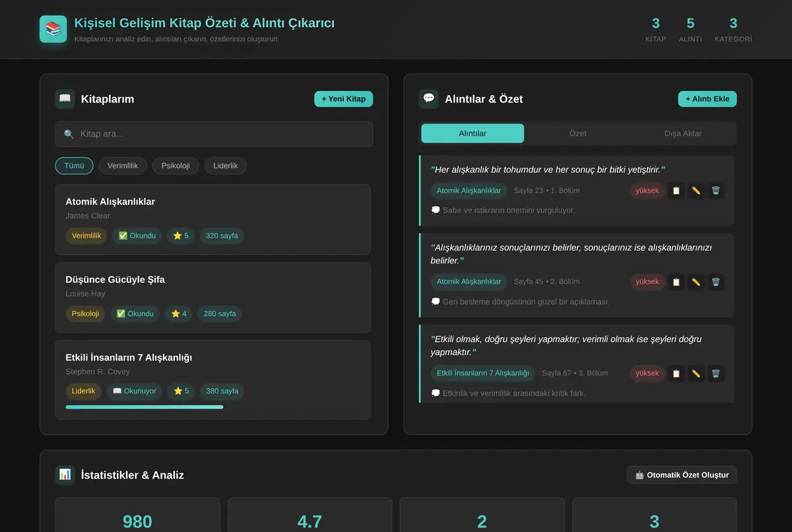This screenshot has width=792, height=532.
Task: Delete the 'Alışkanlıklarınız sonuçlarınızı belirler' quote
Action: 715,282
